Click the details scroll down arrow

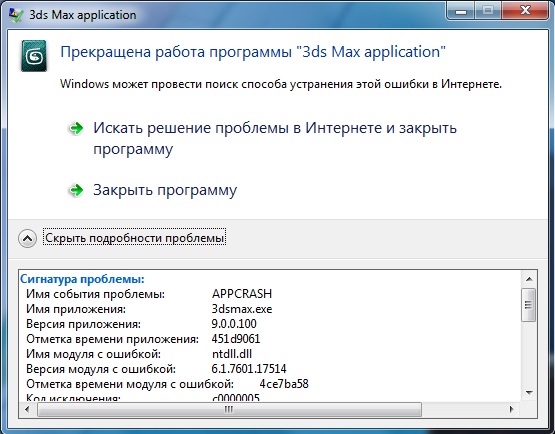pyautogui.click(x=529, y=393)
